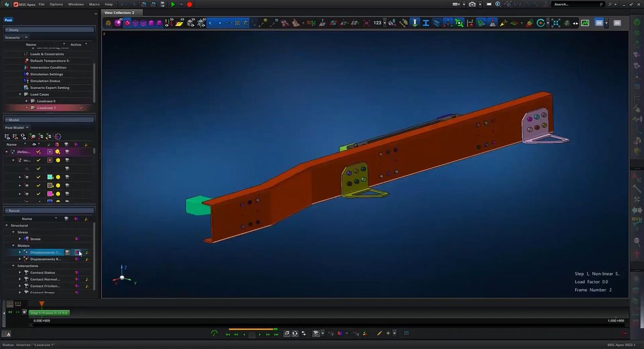644x349 pixels.
Task: Select Displacements Rotational result entry
Action: [45, 259]
